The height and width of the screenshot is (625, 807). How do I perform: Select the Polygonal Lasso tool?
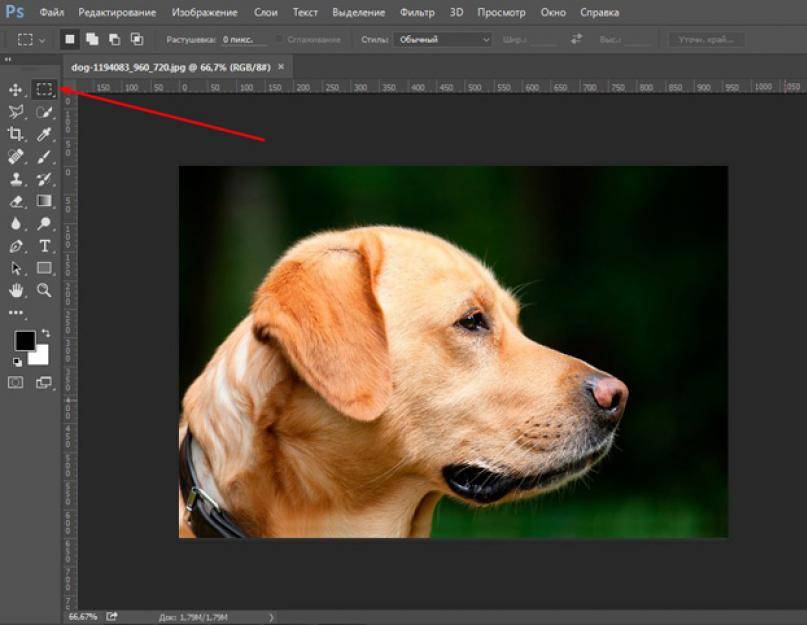tap(15, 112)
